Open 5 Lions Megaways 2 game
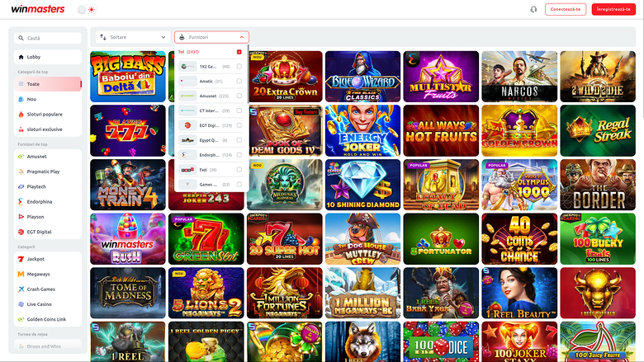The height and width of the screenshot is (362, 644). click(x=206, y=293)
